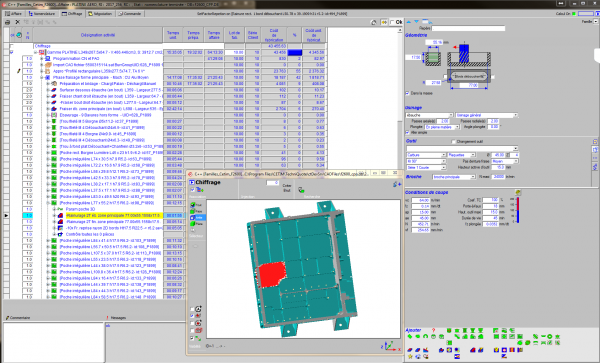
Task: Print the quote using the printer icon
Action: pos(7,22)
